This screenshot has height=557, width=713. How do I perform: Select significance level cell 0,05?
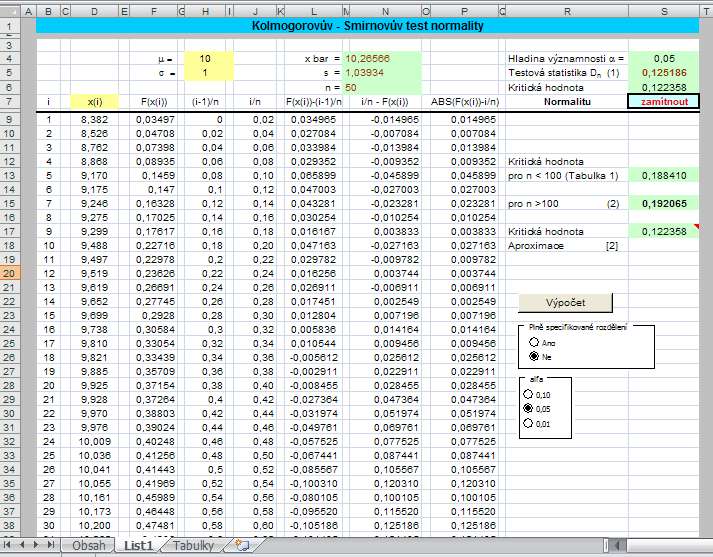pos(664,59)
